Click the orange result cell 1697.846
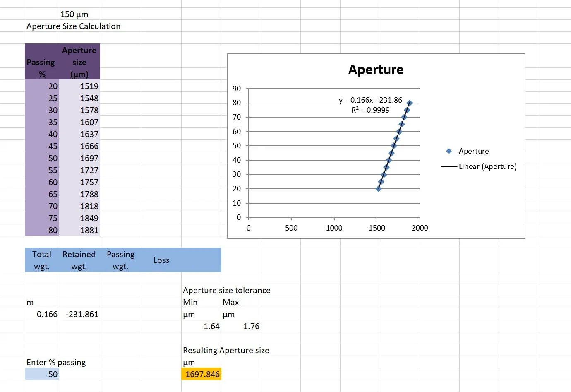 [x=201, y=374]
